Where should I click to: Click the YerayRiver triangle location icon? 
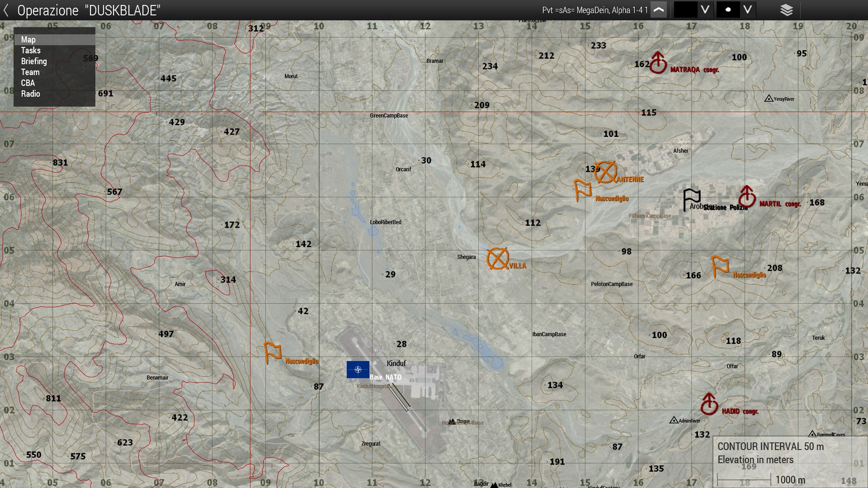(769, 98)
